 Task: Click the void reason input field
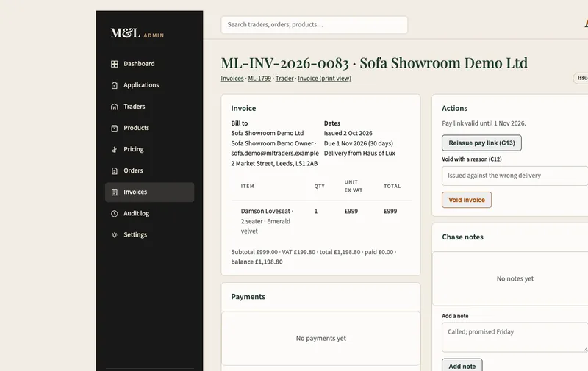[x=515, y=176]
